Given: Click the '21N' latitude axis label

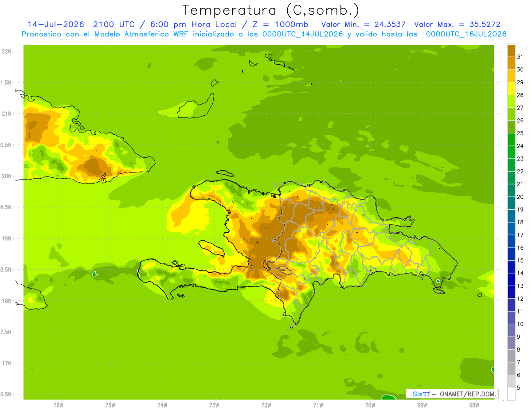Looking at the screenshot, I should click(7, 114).
